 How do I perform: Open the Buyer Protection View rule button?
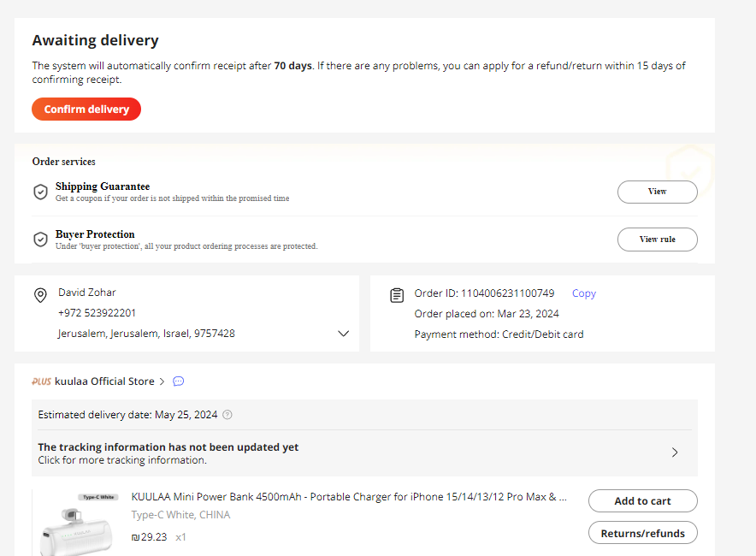tap(657, 240)
